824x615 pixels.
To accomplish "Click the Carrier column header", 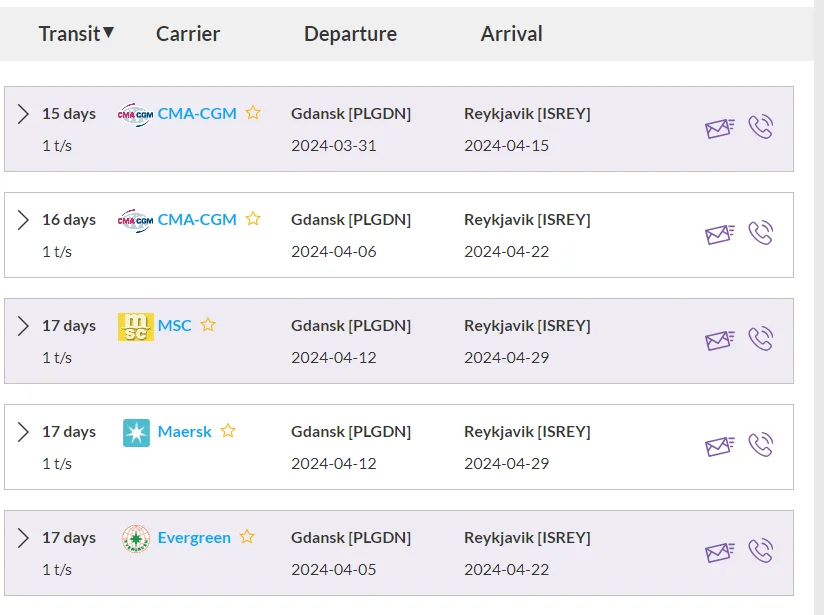I will pos(188,34).
